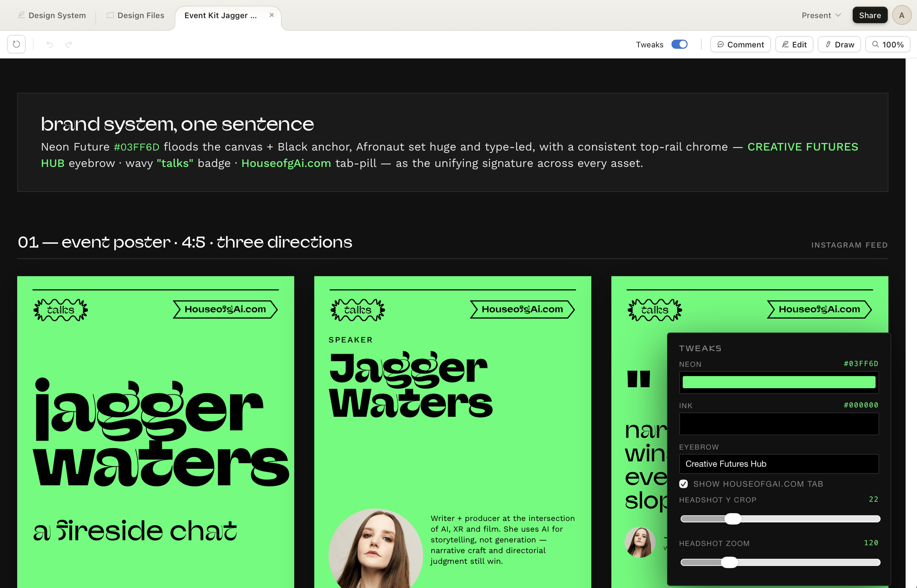This screenshot has height=588, width=917.
Task: Click HouseofgAi.com pill on first poster
Action: (x=225, y=309)
